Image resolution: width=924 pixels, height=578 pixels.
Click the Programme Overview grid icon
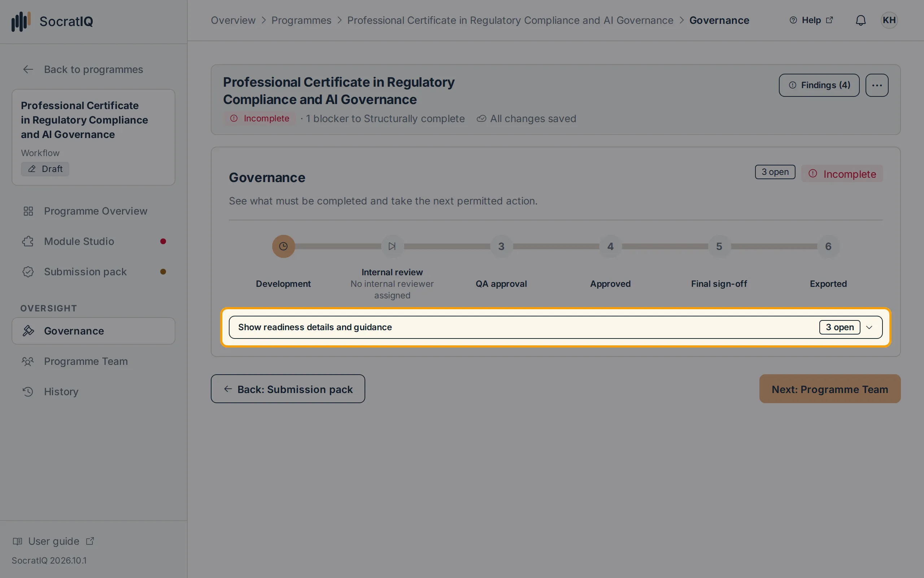click(28, 211)
